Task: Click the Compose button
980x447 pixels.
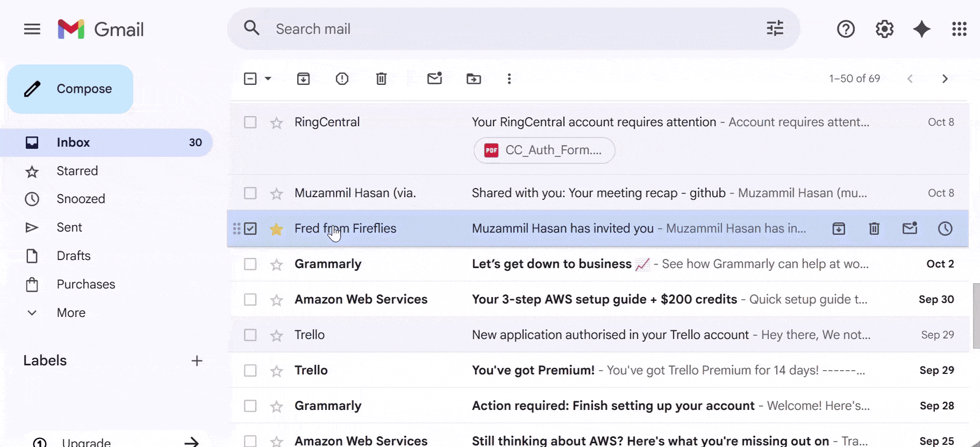Action: click(70, 89)
